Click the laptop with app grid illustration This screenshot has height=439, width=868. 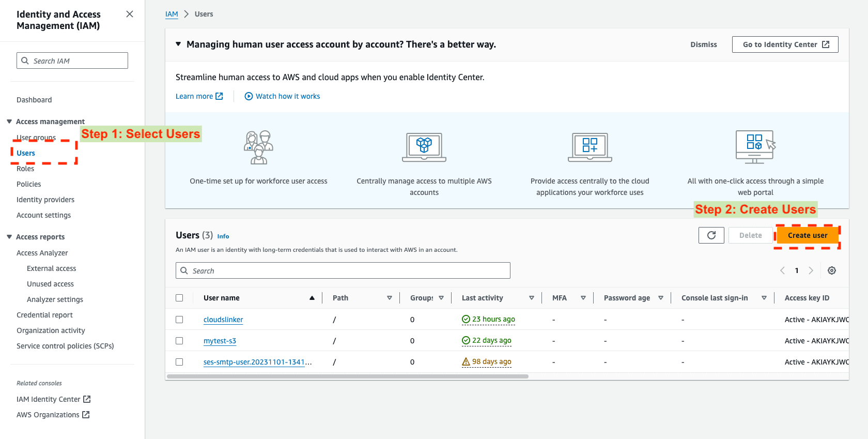point(590,147)
